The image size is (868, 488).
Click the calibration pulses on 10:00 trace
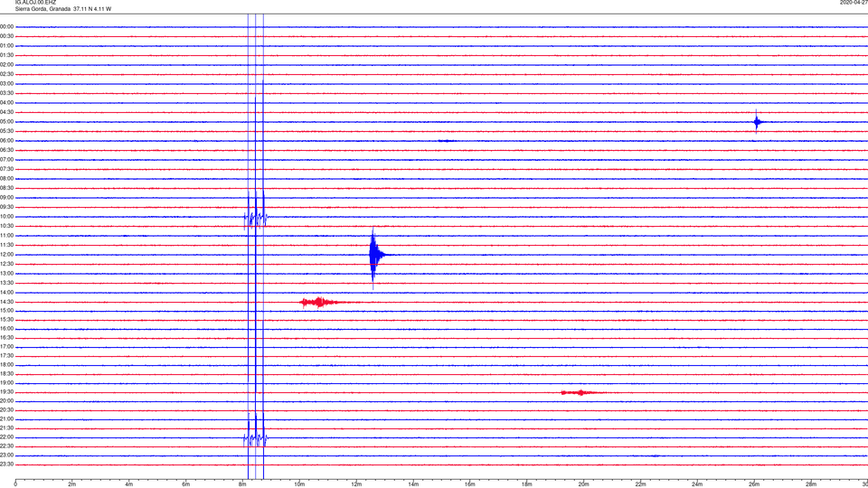256,217
